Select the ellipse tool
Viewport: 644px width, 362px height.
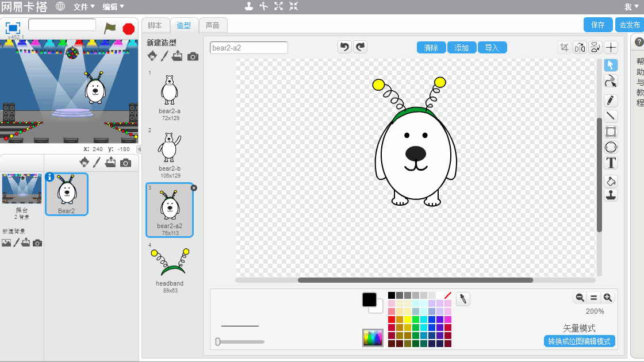click(611, 147)
